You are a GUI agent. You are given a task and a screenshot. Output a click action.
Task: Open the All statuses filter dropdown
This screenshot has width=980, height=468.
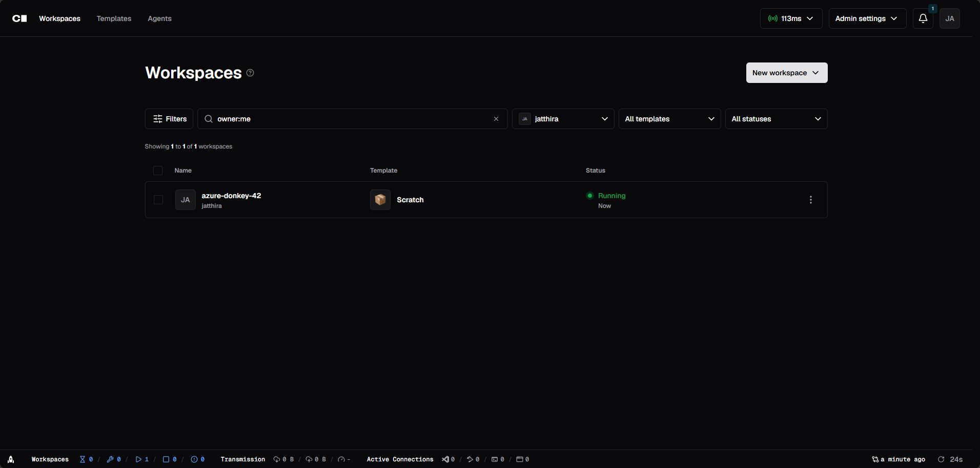coord(776,119)
